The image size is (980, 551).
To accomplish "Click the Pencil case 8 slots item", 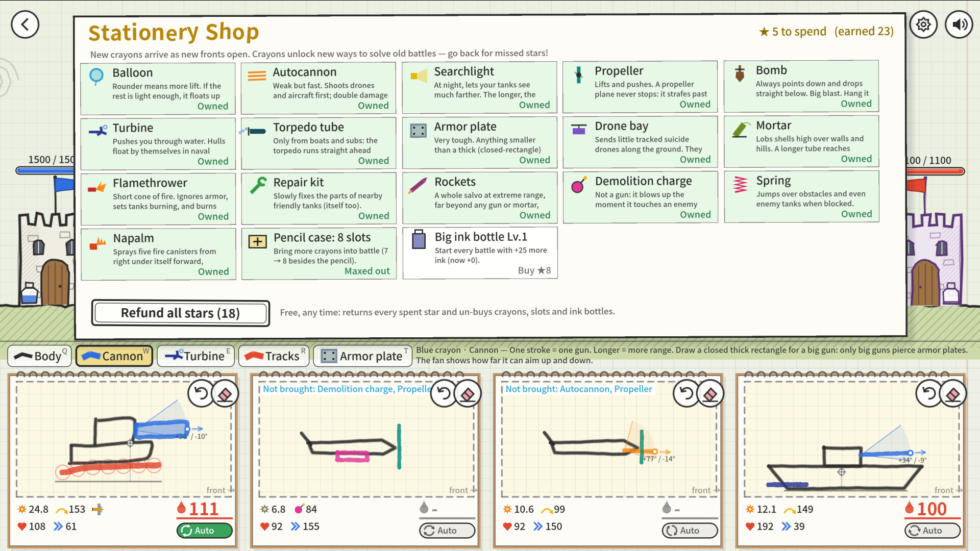I will click(x=319, y=254).
